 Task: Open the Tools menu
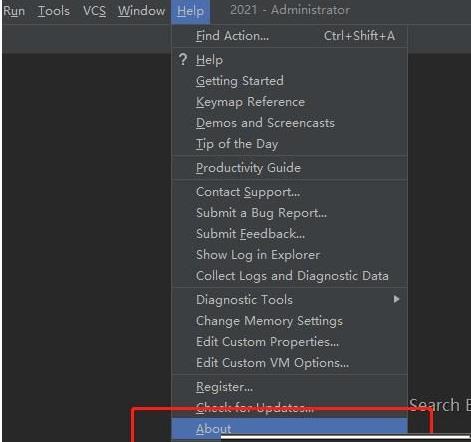54,11
